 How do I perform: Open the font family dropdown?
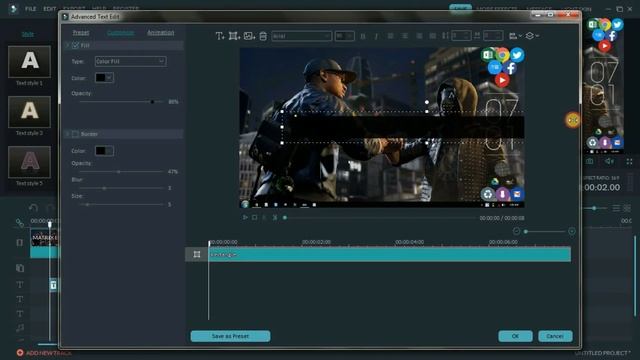pyautogui.click(x=301, y=36)
